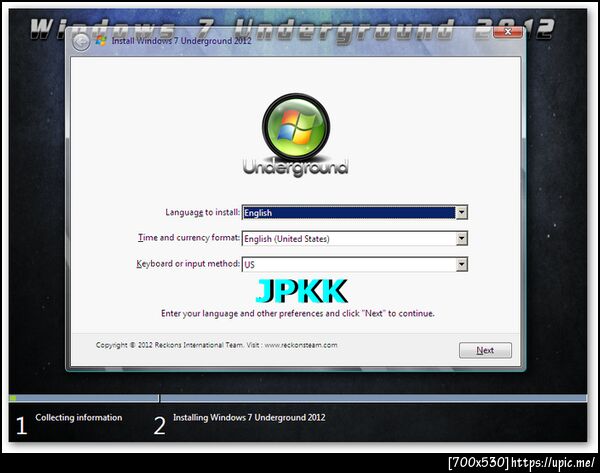This screenshot has height=473, width=600.
Task: Click the copyright Reckons International Team text
Action: click(x=217, y=345)
